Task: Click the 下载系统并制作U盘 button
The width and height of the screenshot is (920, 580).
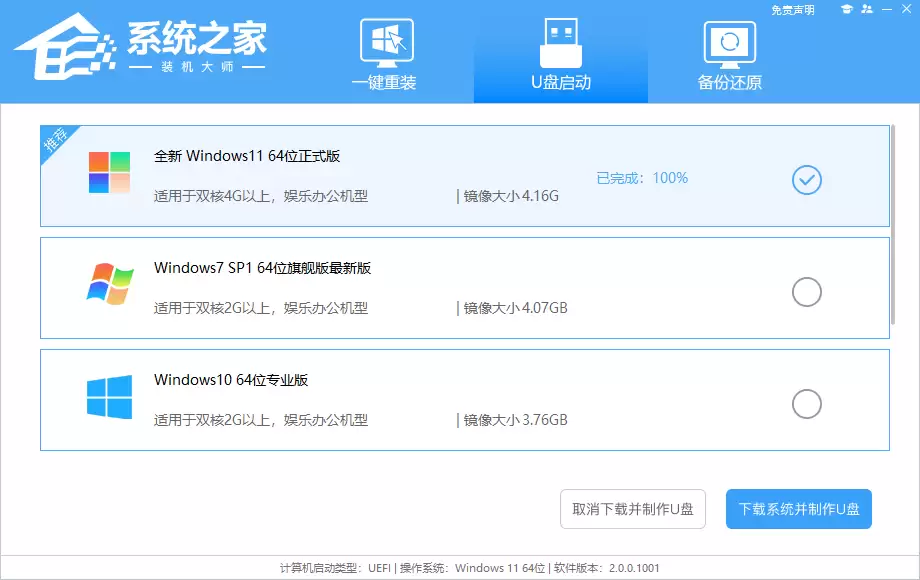Action: pyautogui.click(x=799, y=509)
